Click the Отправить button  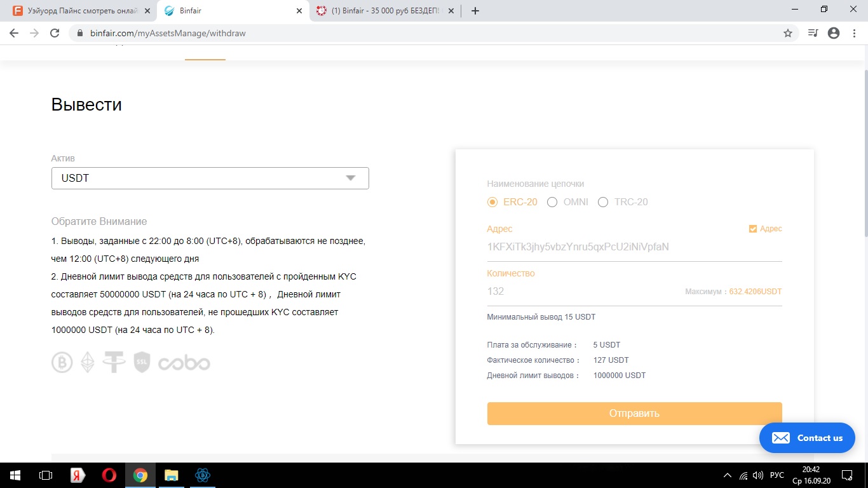click(635, 413)
